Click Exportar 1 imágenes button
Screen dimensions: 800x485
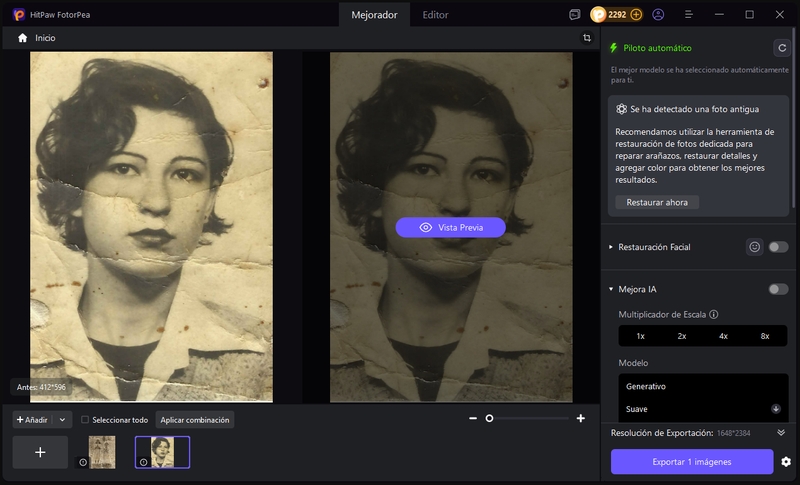pos(692,462)
